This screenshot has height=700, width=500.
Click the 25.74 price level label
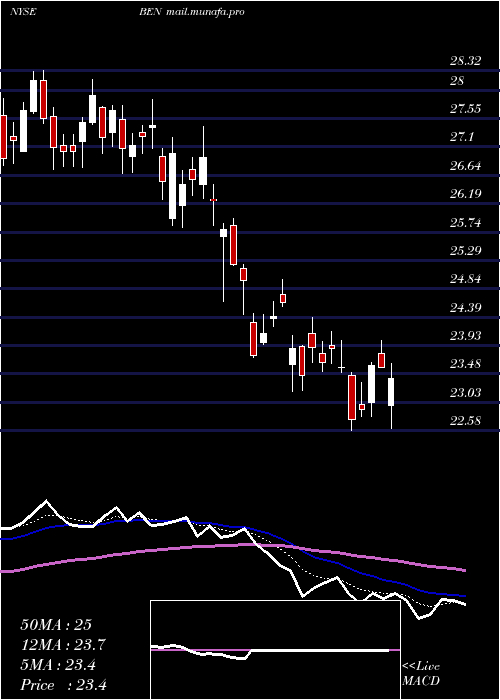[466, 223]
